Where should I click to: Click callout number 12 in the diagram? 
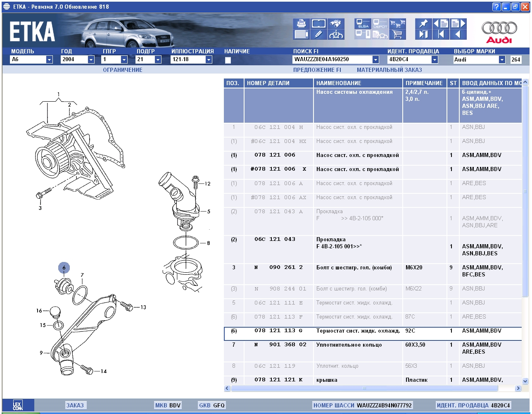[207, 184]
